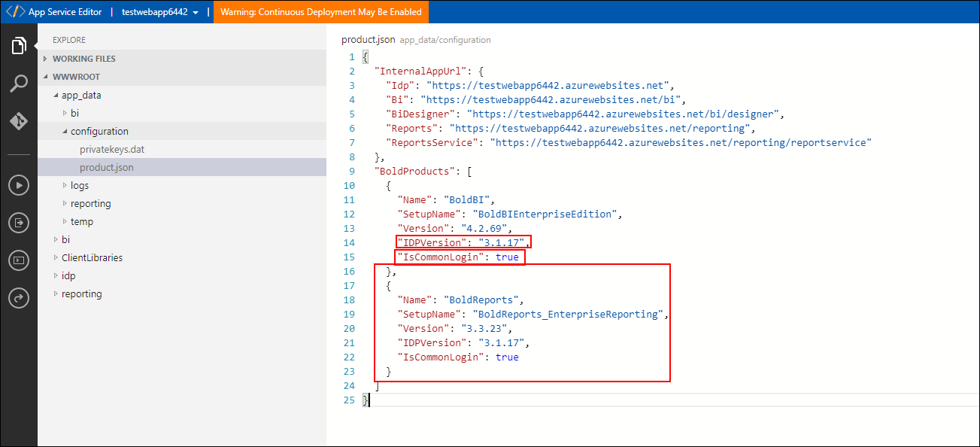The height and width of the screenshot is (447, 980).
Task: Expand the logs folder
Action: (182, 185)
